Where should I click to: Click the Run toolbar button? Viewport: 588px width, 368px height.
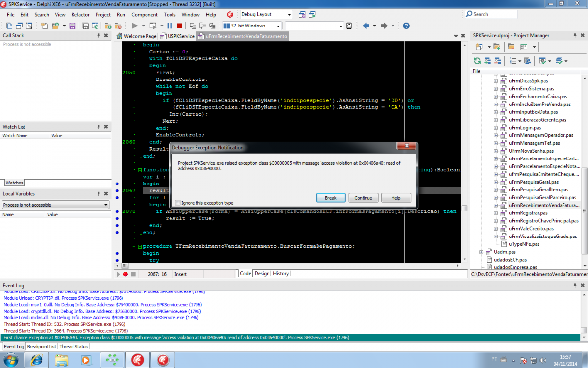point(135,26)
